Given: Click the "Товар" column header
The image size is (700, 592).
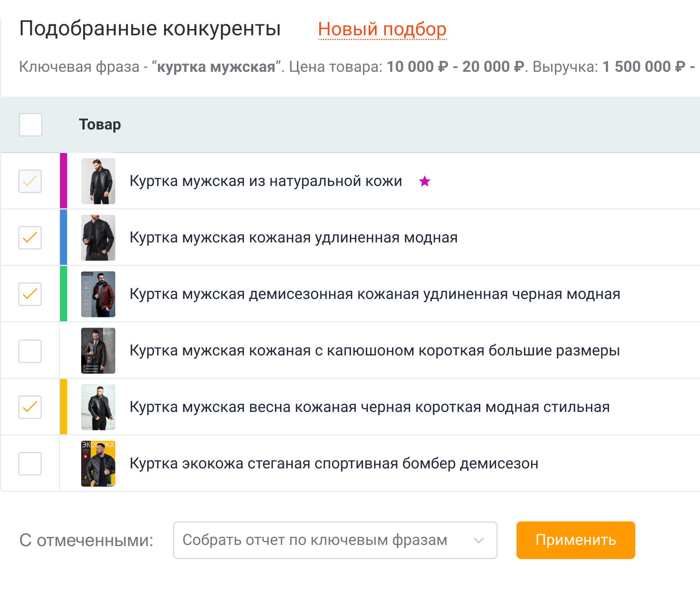Looking at the screenshot, I should [x=100, y=124].
